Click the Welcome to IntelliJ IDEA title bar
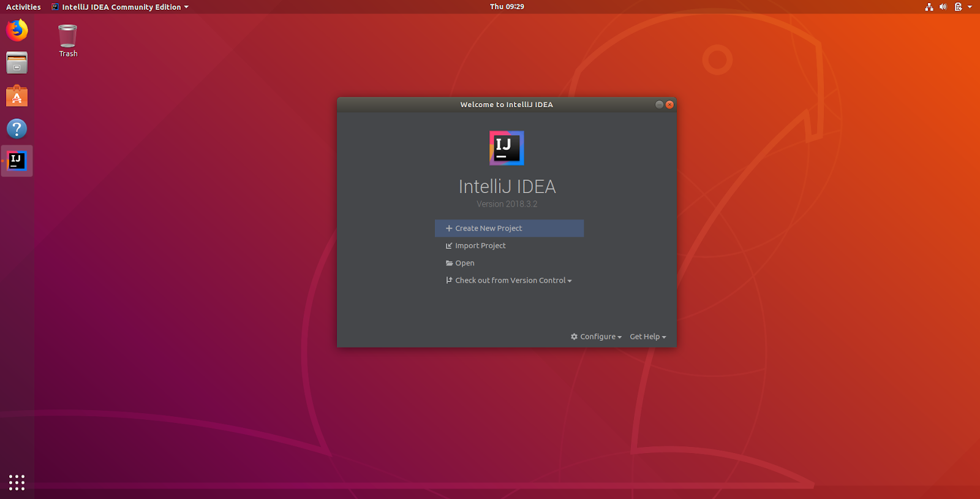The width and height of the screenshot is (980, 499). click(507, 105)
